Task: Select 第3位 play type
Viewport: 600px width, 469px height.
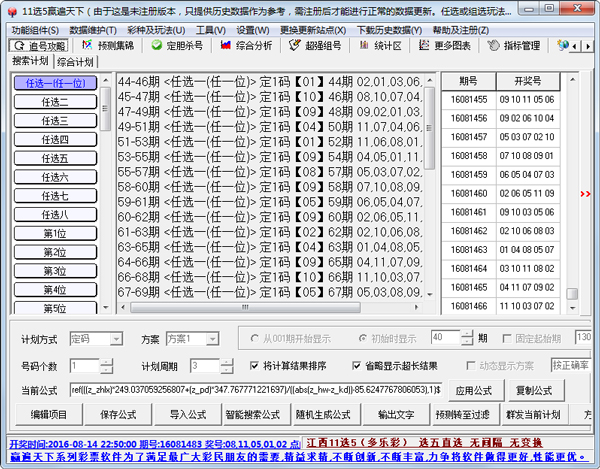Action: coord(55,271)
